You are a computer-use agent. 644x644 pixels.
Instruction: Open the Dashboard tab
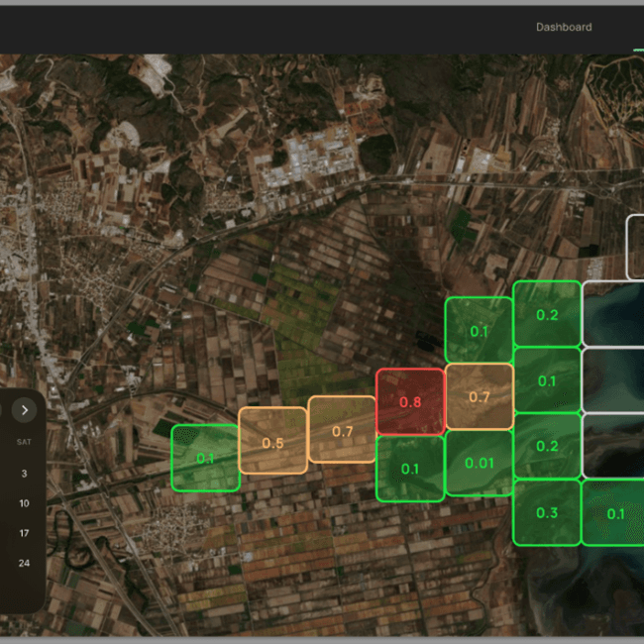pyautogui.click(x=564, y=27)
